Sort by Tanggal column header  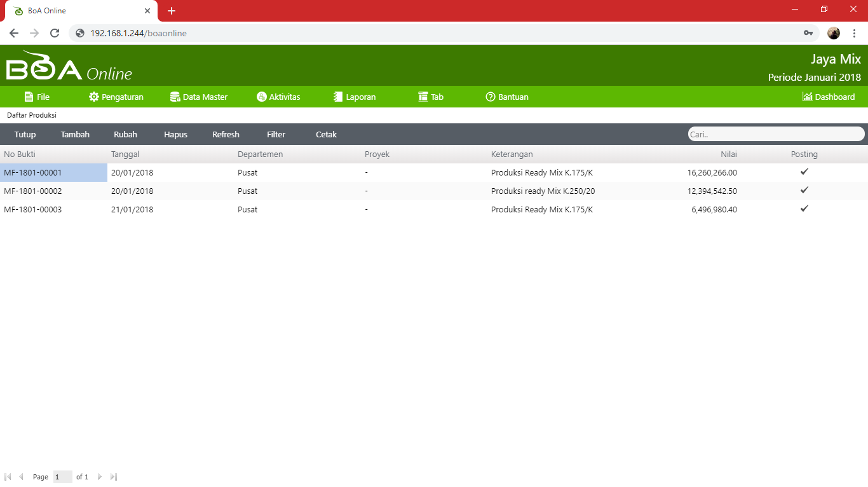pos(125,154)
